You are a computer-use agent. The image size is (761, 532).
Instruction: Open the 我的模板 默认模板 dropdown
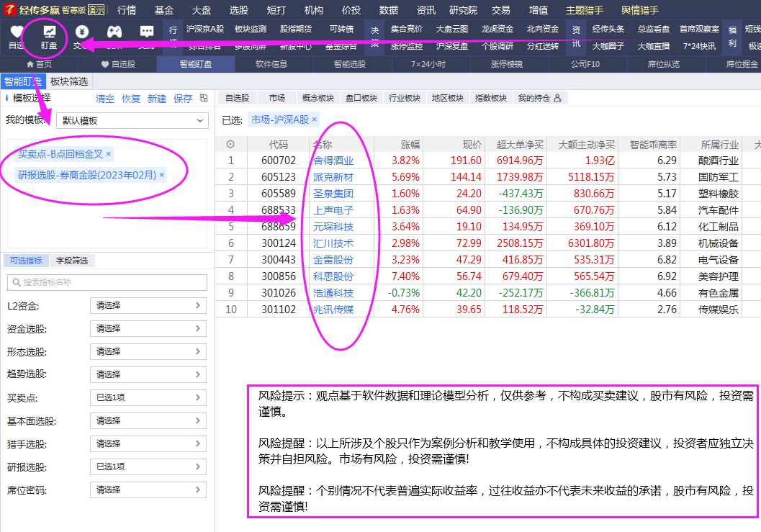pos(132,121)
